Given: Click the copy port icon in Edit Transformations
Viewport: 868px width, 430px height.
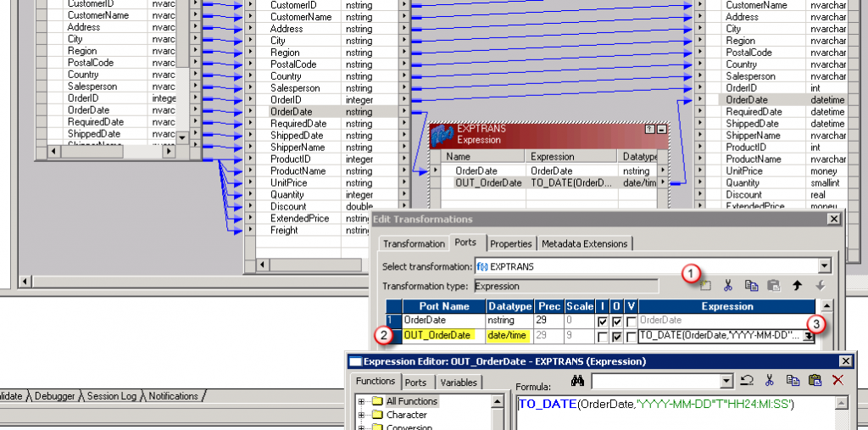Looking at the screenshot, I should coord(751,286).
